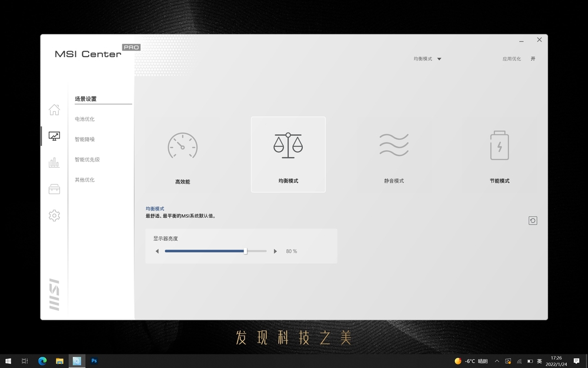Open the Windows Start menu

[x=8, y=362]
